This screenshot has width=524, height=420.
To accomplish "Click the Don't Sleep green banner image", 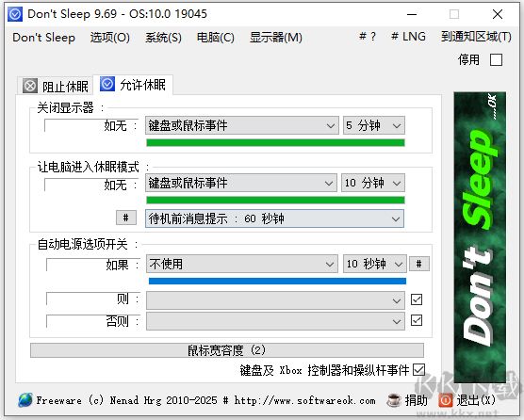I will [480, 237].
